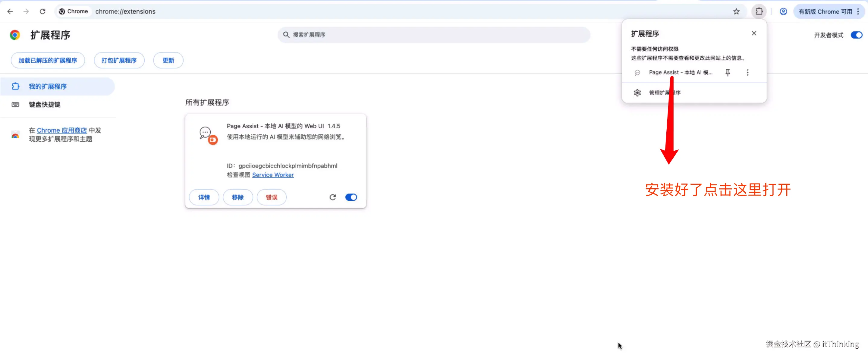Open the Chrome 应用商店 link

(x=62, y=130)
